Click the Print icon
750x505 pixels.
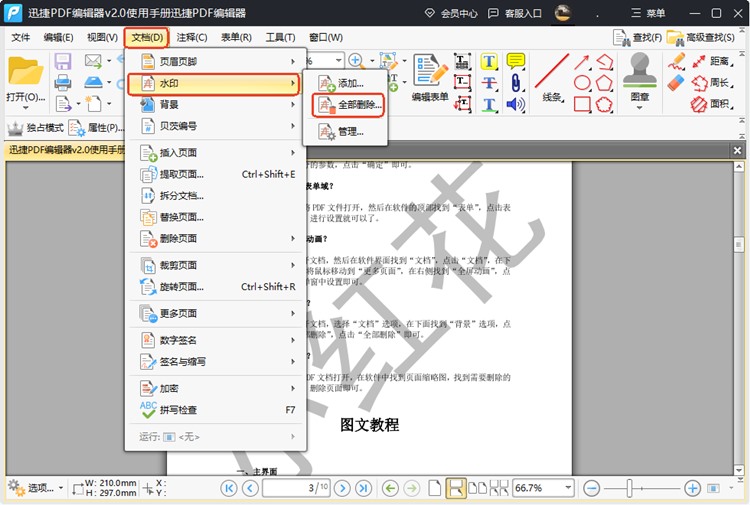63,83
